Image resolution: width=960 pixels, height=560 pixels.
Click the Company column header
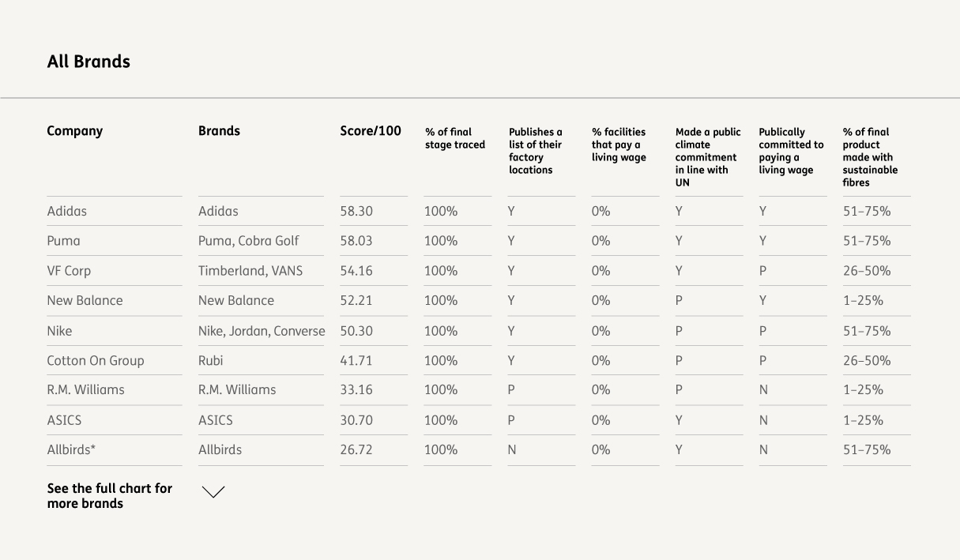[75, 131]
